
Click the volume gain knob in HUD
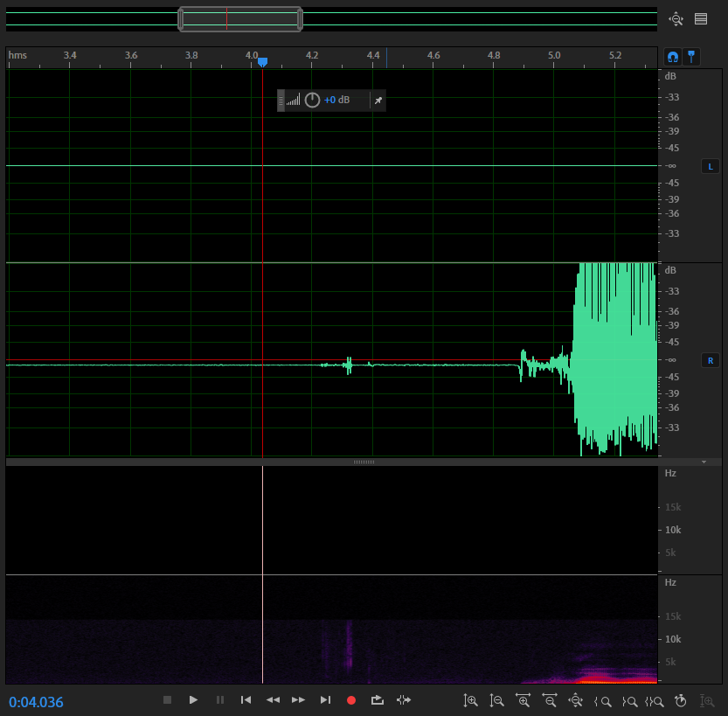coord(312,101)
